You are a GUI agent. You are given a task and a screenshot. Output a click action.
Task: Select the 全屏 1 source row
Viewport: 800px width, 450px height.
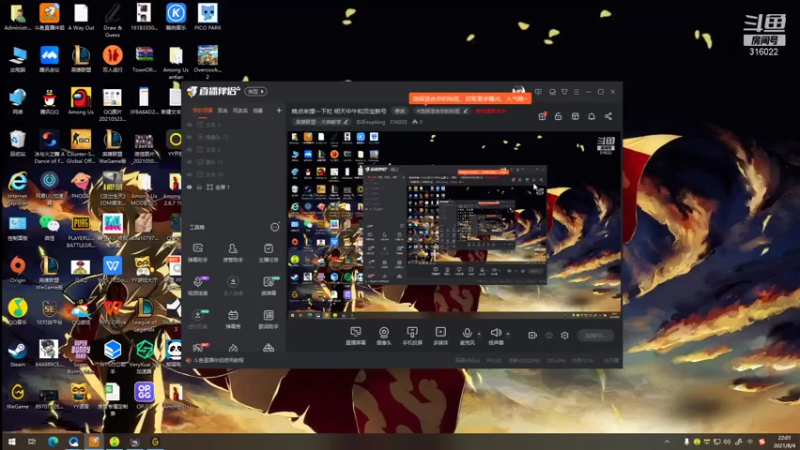tap(234, 187)
